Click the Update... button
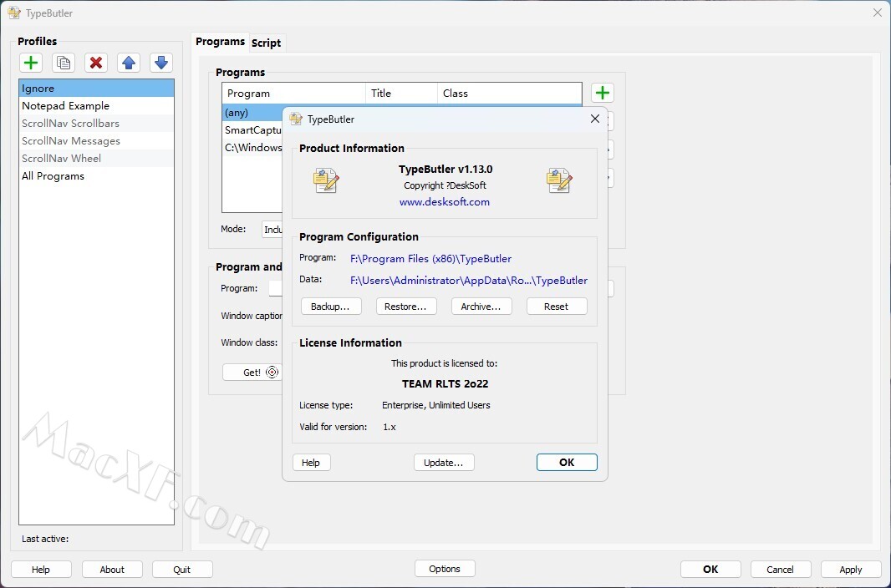Image resolution: width=891 pixels, height=588 pixels. coord(444,463)
